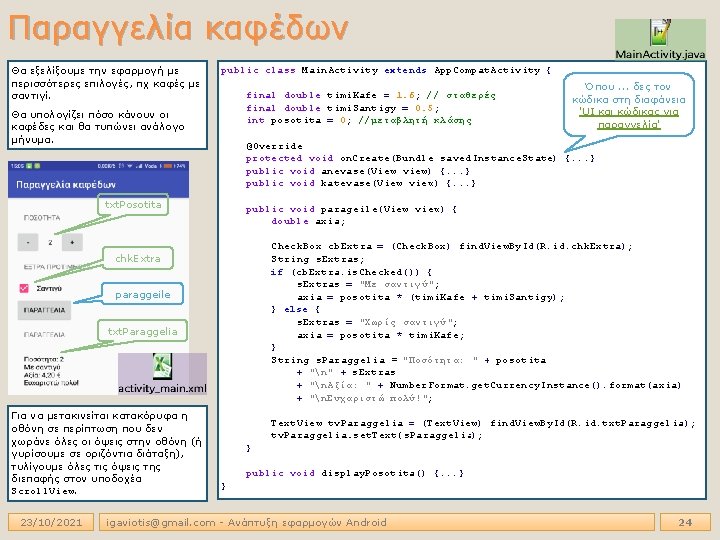Click the ΠΟΣΟΤΗΤΑ label in phone mockup
The height and width of the screenshot is (540, 720).
pyautogui.click(x=42, y=218)
